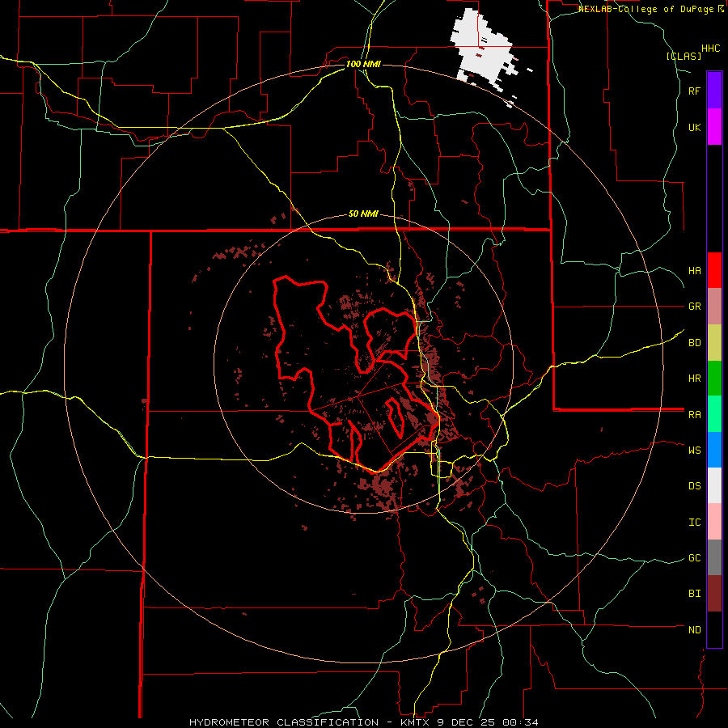
Task: Click the 'ND' legend label text
Action: pyautogui.click(x=694, y=629)
